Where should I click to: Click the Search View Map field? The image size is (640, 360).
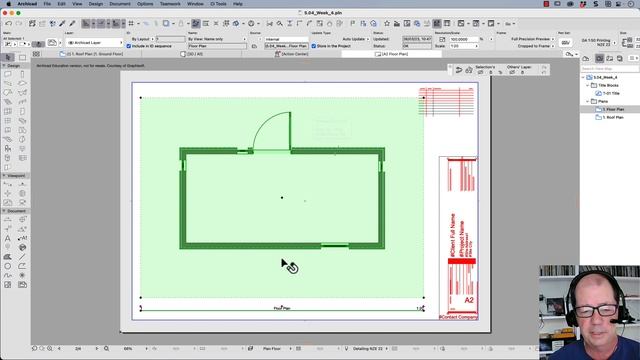point(609,69)
